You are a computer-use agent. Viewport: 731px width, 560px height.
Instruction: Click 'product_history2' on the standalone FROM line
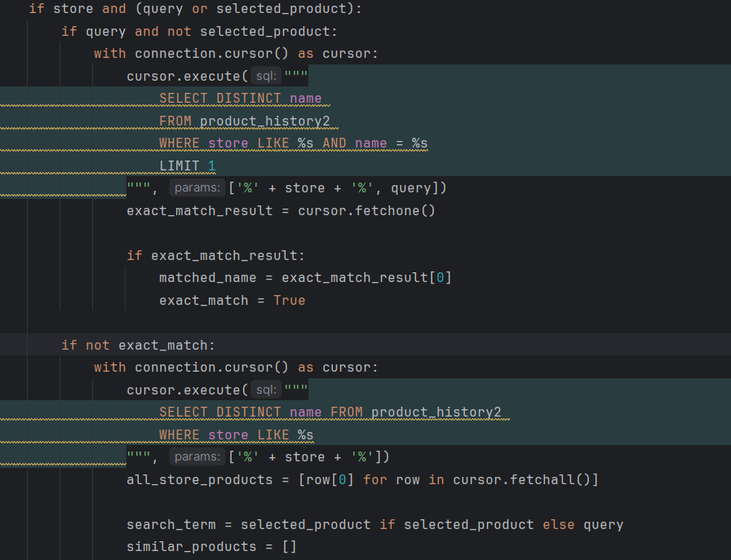point(264,121)
